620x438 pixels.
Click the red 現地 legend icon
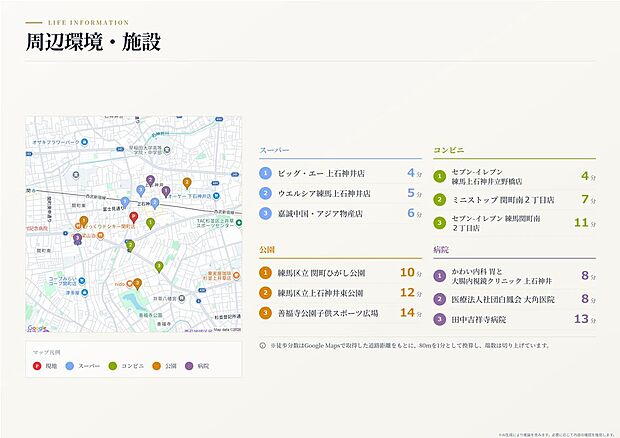tap(37, 366)
